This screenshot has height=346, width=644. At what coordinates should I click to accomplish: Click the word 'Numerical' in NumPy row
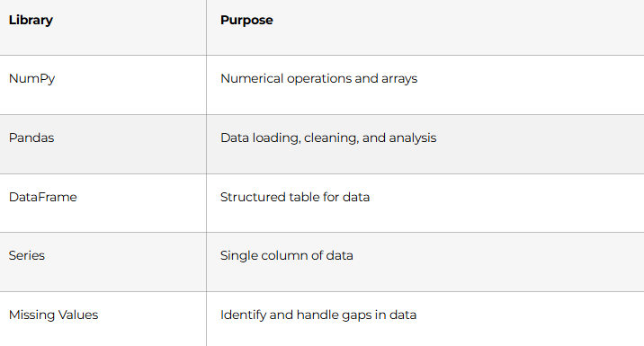(252, 78)
